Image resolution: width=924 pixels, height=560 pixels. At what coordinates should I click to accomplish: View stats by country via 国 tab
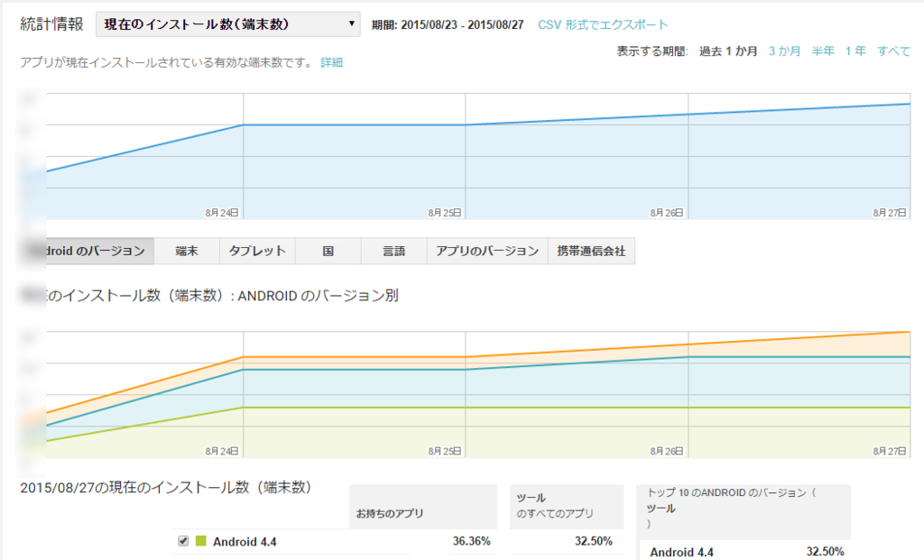[328, 250]
